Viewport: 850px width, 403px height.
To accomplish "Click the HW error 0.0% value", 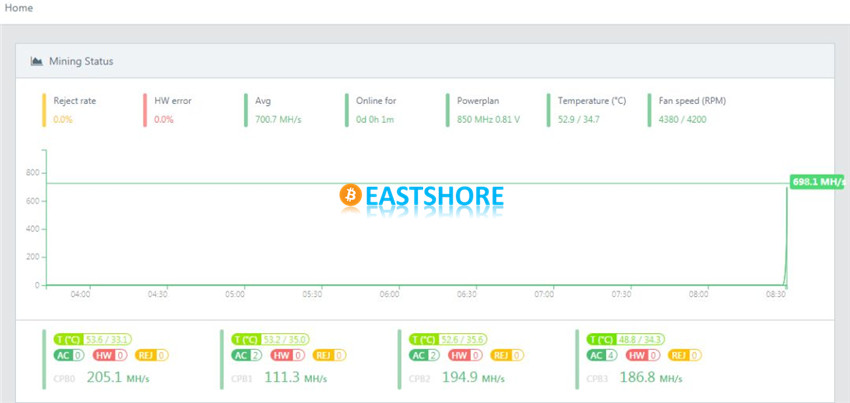I will click(x=164, y=120).
